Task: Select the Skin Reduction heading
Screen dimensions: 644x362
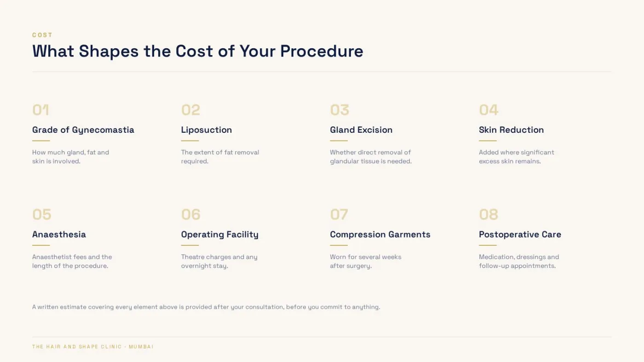Action: (x=511, y=130)
